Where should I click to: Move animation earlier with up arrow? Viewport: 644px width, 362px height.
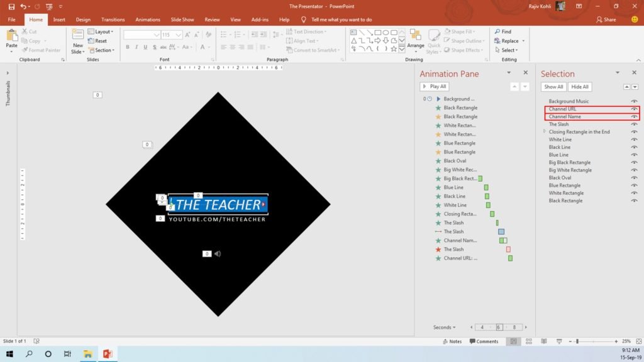(514, 87)
